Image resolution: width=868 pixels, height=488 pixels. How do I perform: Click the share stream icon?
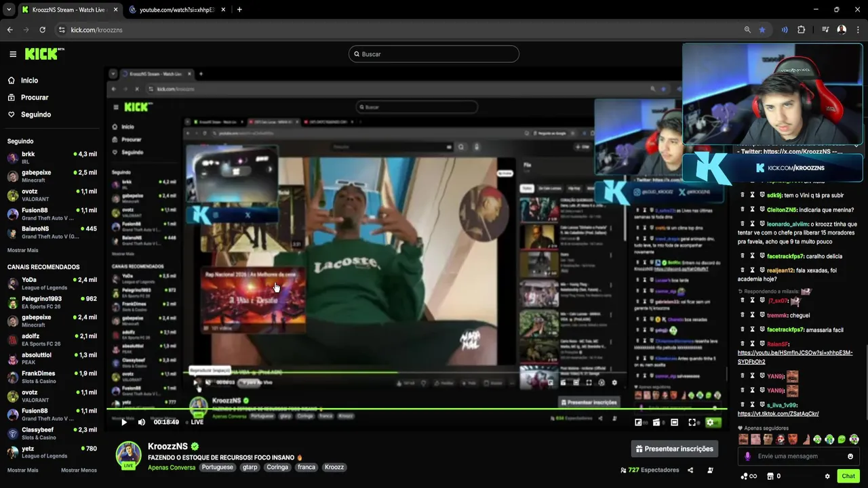(690, 470)
